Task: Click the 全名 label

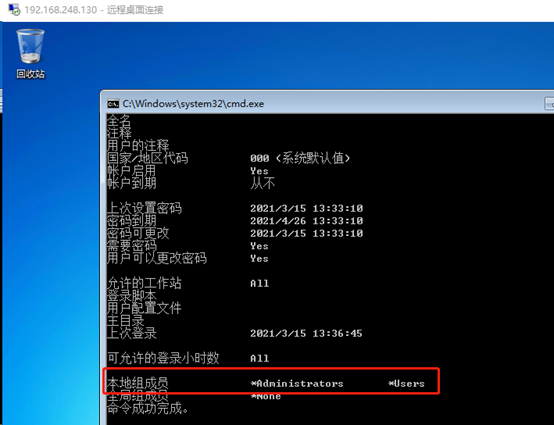Action: (119, 120)
